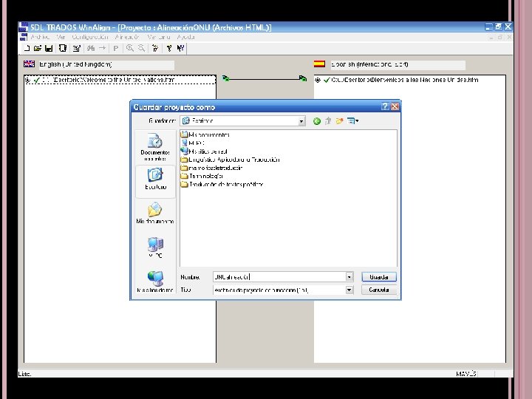532x399 pixels.
Task: Click the Open project folder toolbar icon
Action: pos(38,48)
